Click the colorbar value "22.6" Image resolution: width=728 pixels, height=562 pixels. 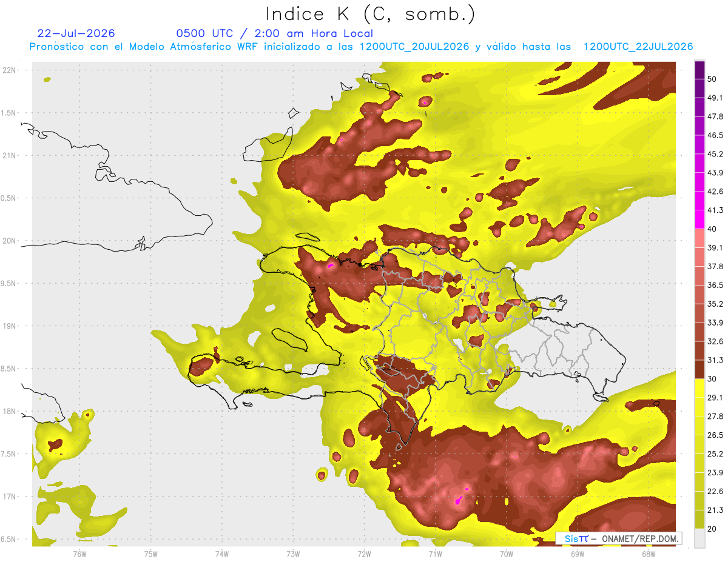[x=715, y=492]
